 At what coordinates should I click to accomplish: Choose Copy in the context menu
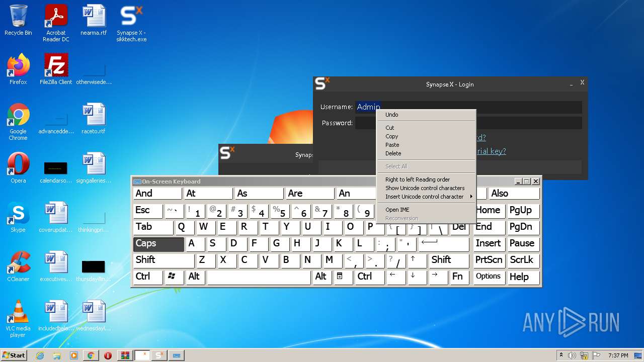[426, 136]
